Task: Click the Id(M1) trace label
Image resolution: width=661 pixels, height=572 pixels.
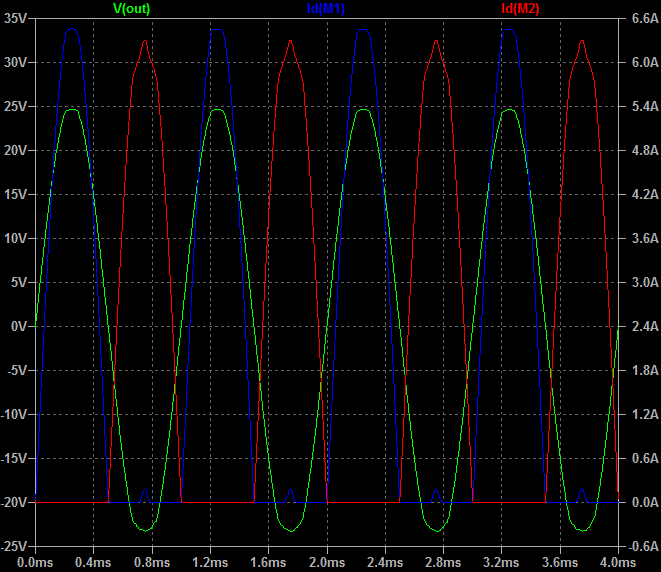Action: coord(325,8)
